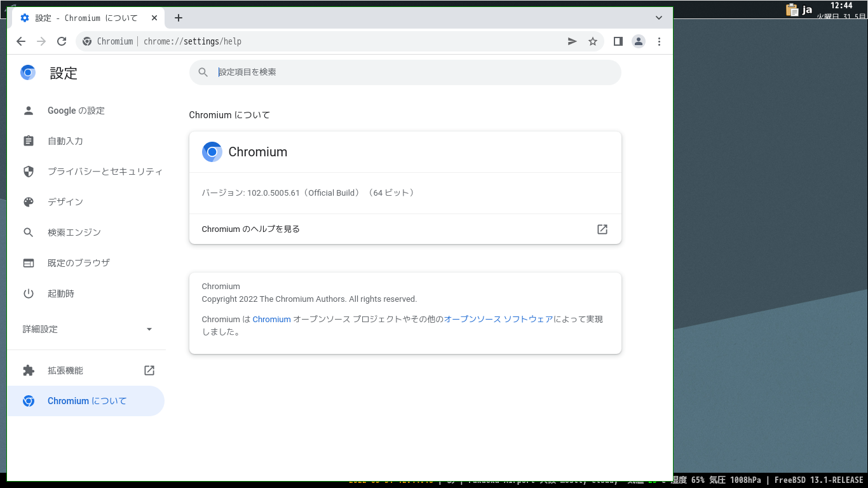Screen dimensions: 868x488
Task: Click the shield icon for privacy
Action: point(29,172)
